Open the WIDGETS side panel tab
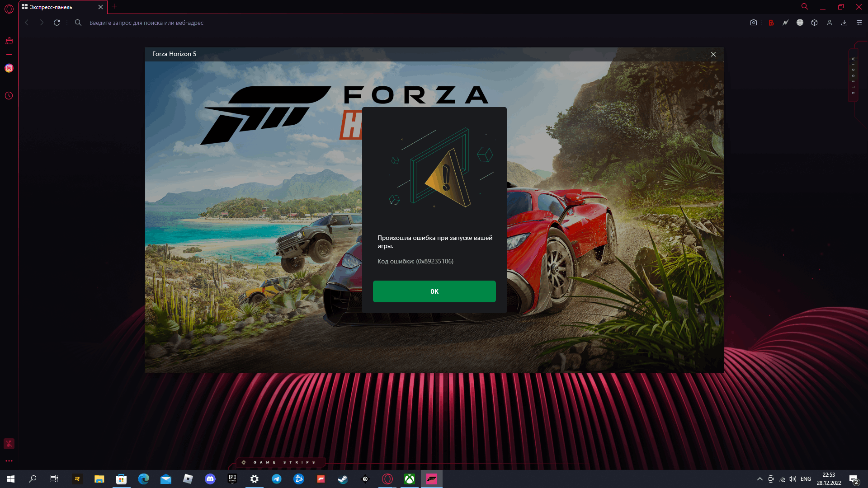 [x=853, y=75]
